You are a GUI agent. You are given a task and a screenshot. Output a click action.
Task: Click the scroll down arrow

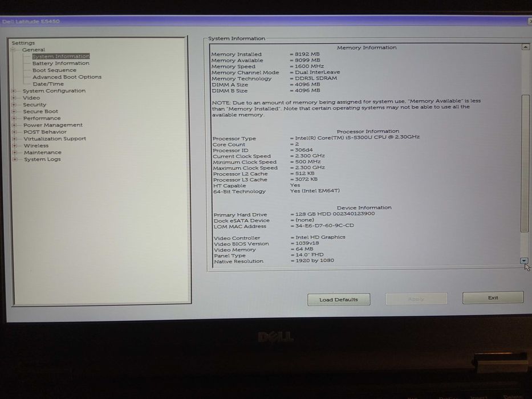tap(524, 260)
